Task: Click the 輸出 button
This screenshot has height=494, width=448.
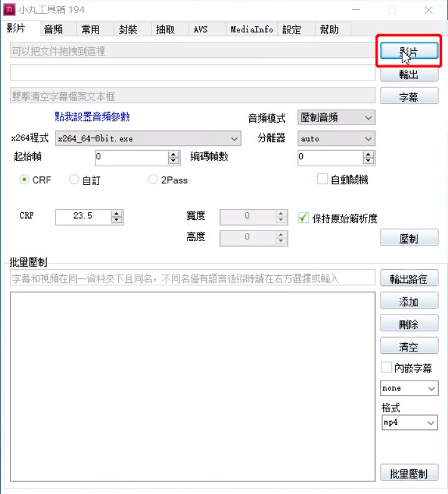Action: click(x=409, y=74)
